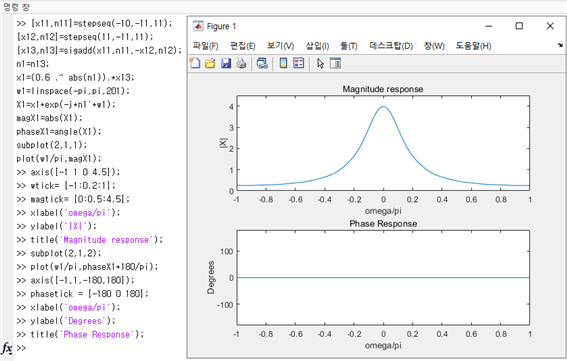Viewport: 567px width, 361px height.
Task: Click omega/pi label under phase plot
Action: click(383, 345)
